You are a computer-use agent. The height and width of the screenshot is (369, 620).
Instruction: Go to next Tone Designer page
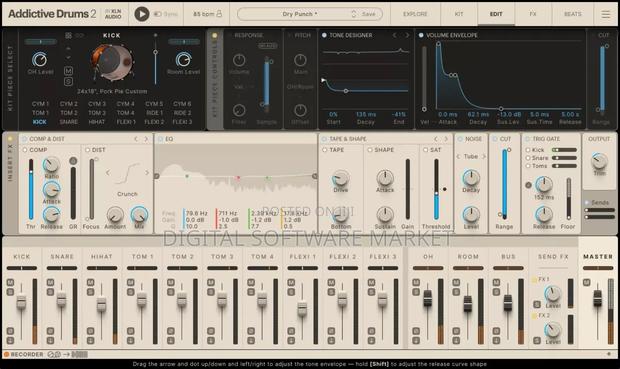tap(407, 35)
